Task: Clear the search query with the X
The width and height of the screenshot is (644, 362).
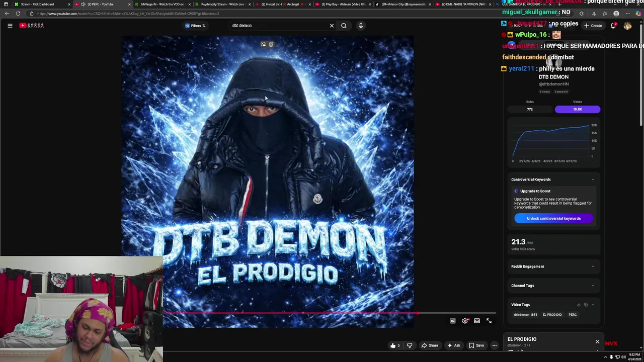Action: 332,26
